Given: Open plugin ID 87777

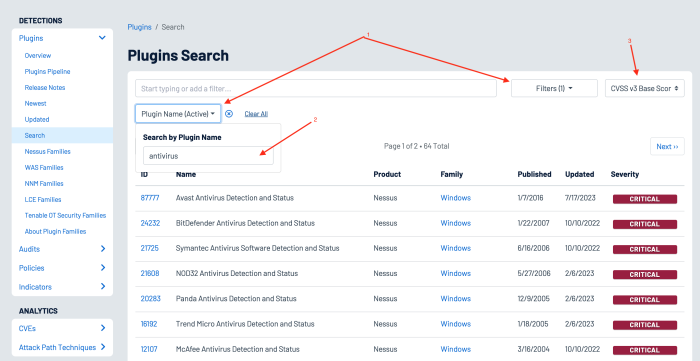Looking at the screenshot, I should tap(150, 198).
